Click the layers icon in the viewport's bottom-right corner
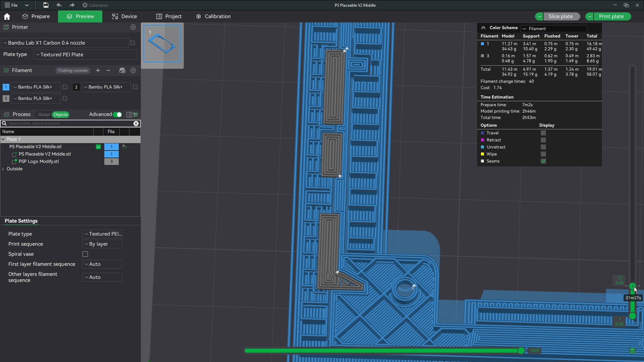 tap(632, 351)
